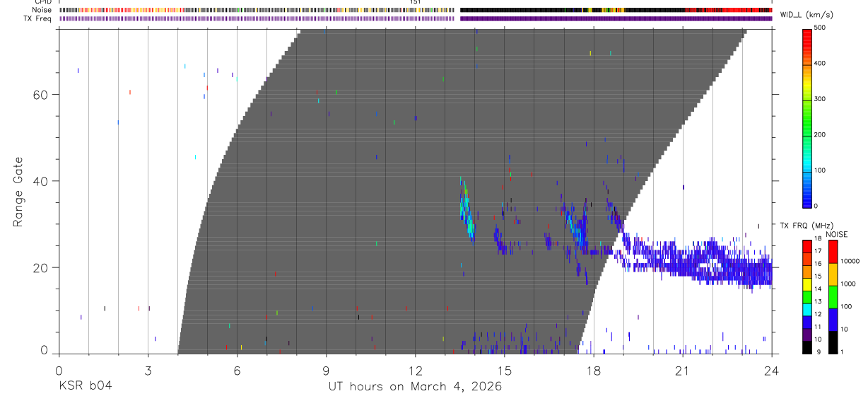Click the 'KSR b04' radar beam label
Image resolution: width=868 pixels, height=401 pixels.
[85, 386]
